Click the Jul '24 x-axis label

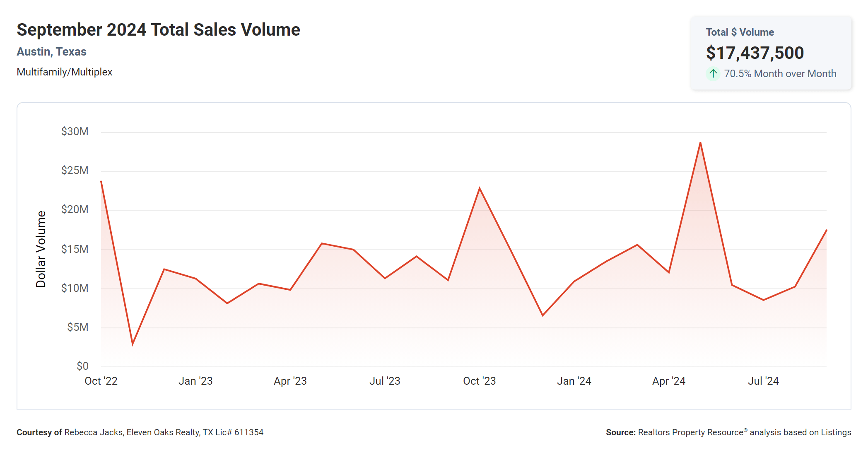click(763, 381)
